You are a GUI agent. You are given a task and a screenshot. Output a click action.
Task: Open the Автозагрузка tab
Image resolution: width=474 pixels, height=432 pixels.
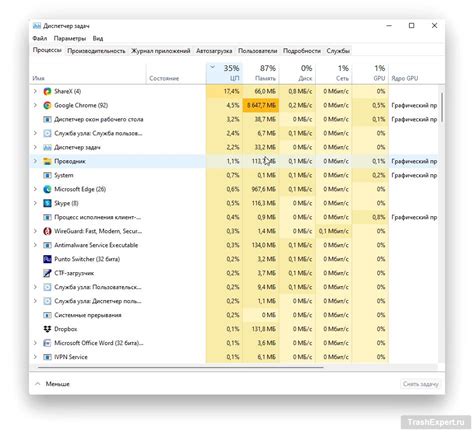(x=214, y=51)
